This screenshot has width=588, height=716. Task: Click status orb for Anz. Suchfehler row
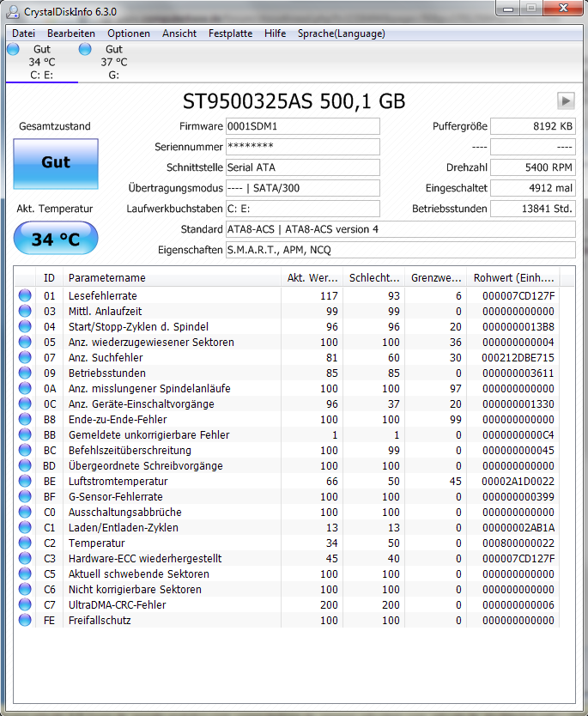click(25, 357)
